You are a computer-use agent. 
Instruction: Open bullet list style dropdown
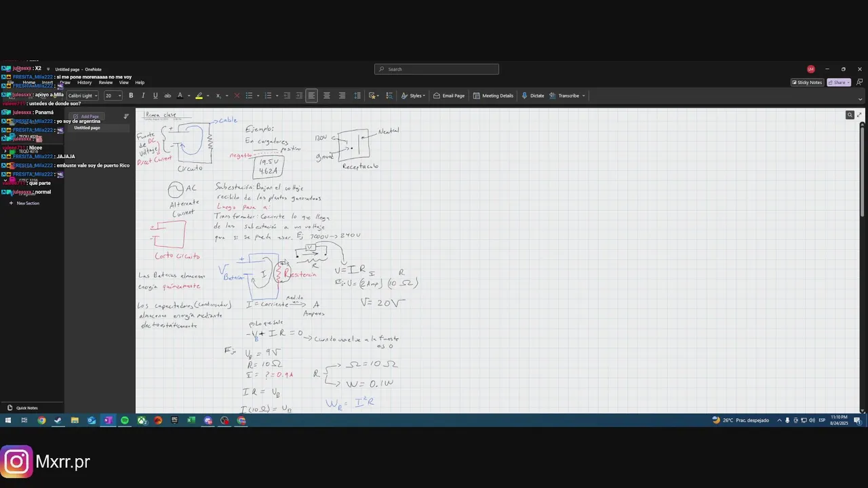(258, 96)
